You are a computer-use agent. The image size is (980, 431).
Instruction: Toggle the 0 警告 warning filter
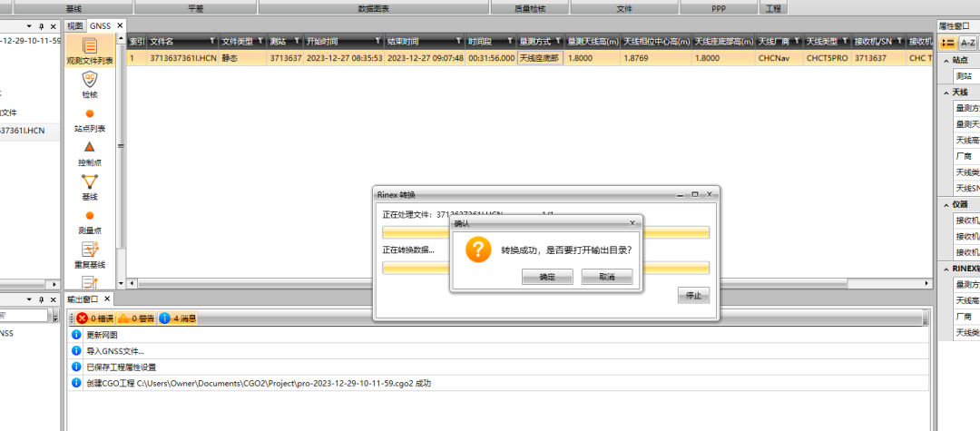[135, 318]
